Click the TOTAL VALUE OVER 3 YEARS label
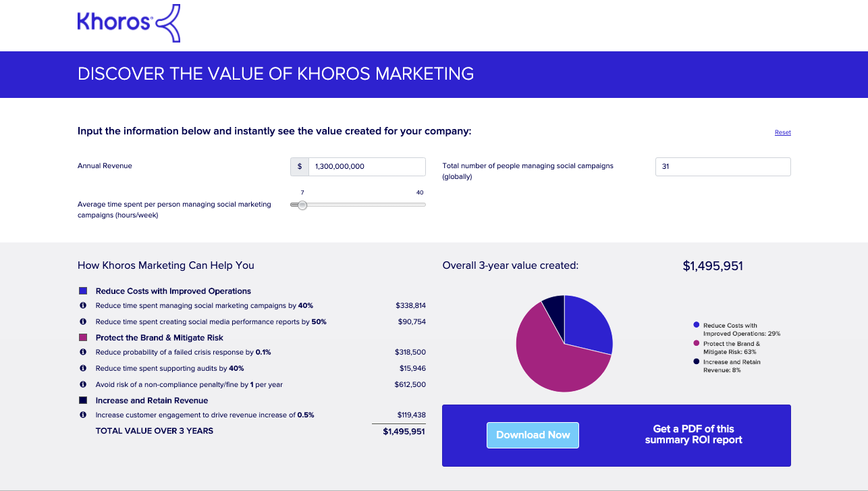The image size is (868, 491). [x=155, y=431]
